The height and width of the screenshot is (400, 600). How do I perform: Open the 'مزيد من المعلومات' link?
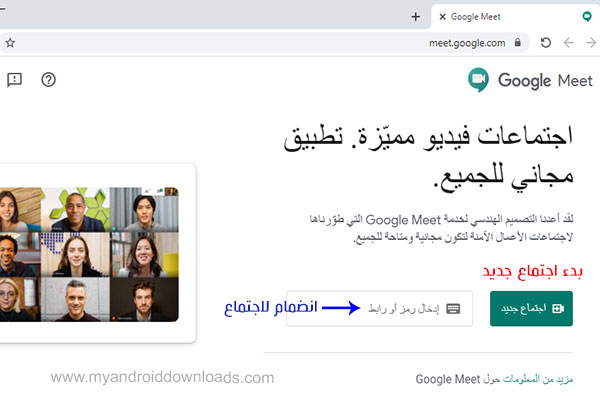(x=538, y=379)
